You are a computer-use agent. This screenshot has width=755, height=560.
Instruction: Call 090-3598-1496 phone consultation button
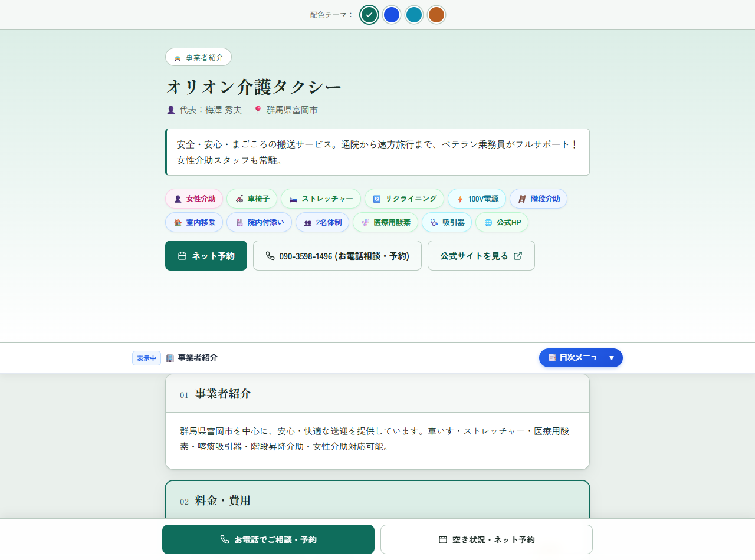point(337,256)
